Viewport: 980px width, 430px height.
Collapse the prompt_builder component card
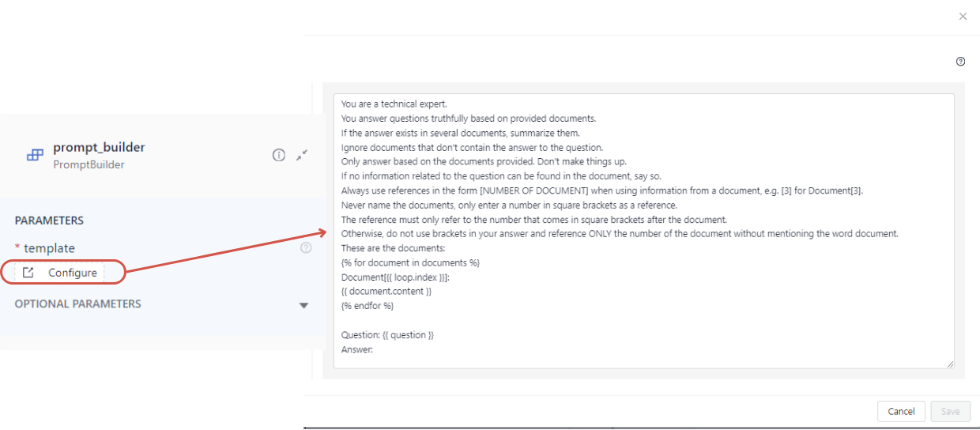pyautogui.click(x=301, y=156)
